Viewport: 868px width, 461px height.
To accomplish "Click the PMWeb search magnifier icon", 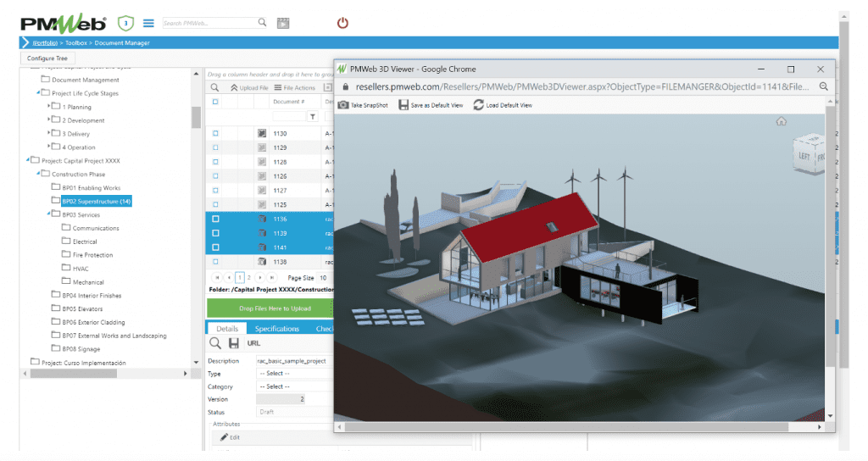I will pyautogui.click(x=262, y=22).
